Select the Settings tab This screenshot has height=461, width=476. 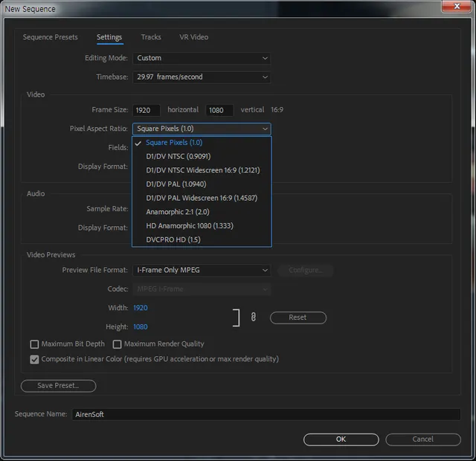point(109,37)
